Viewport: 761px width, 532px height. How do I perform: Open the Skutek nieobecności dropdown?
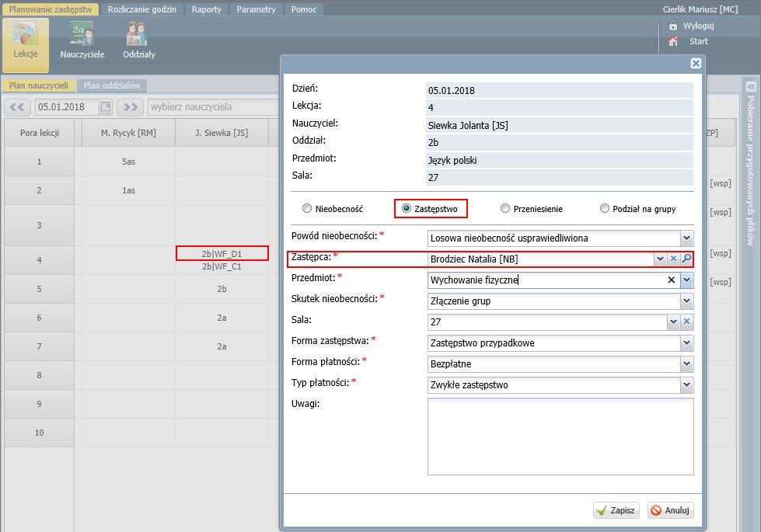pyautogui.click(x=686, y=301)
